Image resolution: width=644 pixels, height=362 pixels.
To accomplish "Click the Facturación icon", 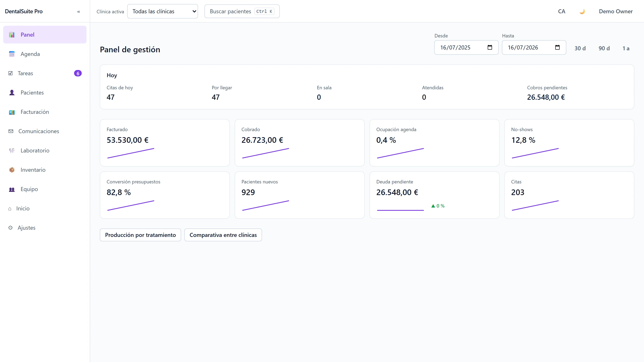I will (12, 112).
